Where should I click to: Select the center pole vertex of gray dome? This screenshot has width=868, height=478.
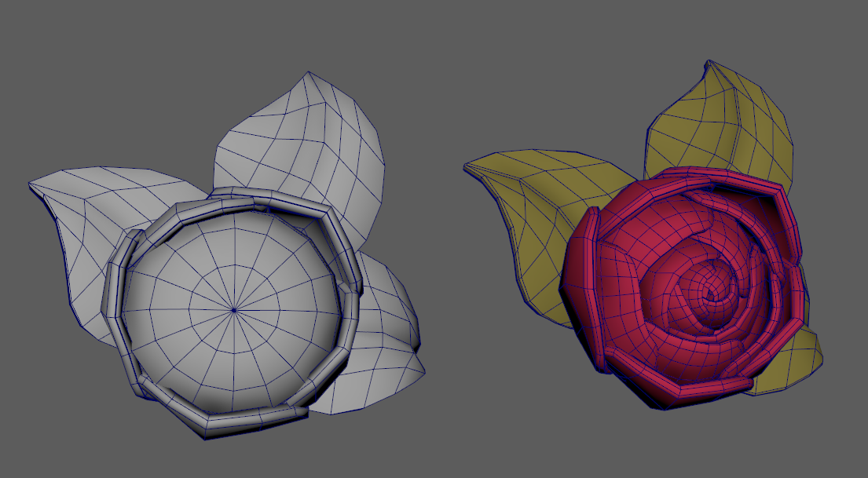[x=234, y=310]
